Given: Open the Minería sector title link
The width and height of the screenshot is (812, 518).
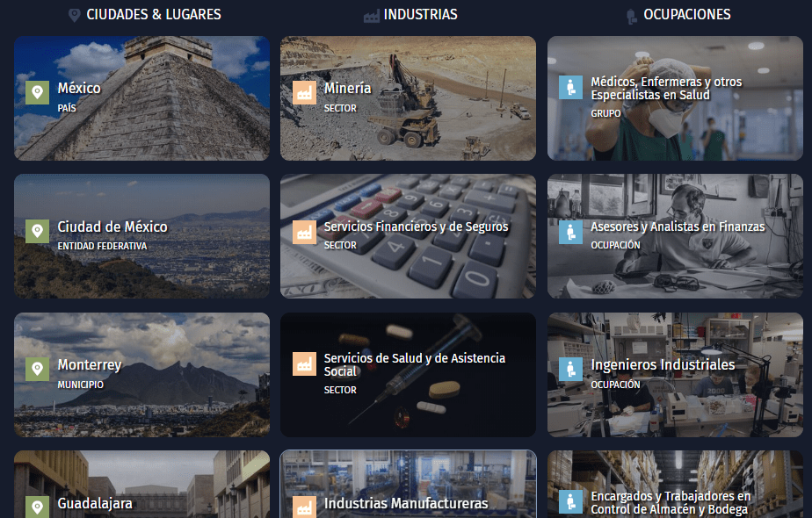Looking at the screenshot, I should (x=347, y=89).
